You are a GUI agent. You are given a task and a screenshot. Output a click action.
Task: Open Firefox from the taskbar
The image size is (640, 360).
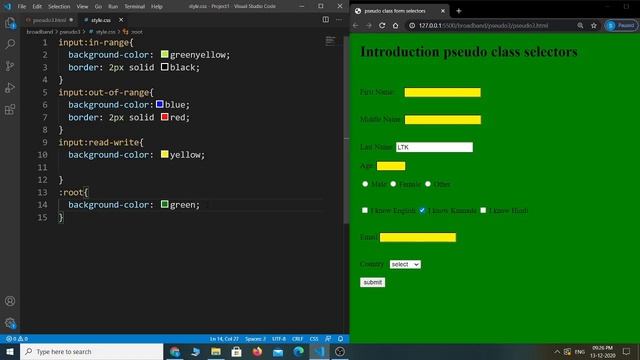tap(257, 351)
